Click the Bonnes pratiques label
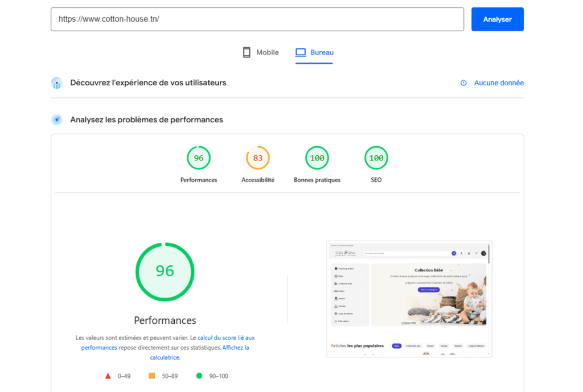This screenshot has height=392, width=583. [317, 180]
